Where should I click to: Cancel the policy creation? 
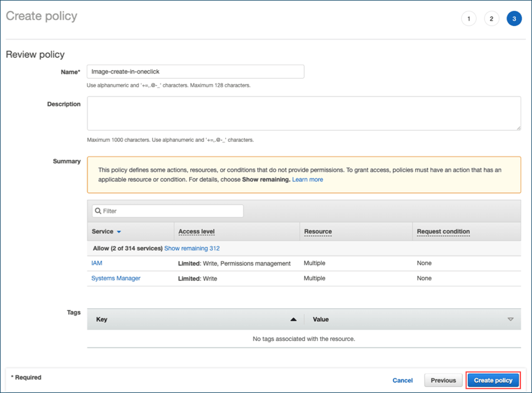click(x=402, y=380)
